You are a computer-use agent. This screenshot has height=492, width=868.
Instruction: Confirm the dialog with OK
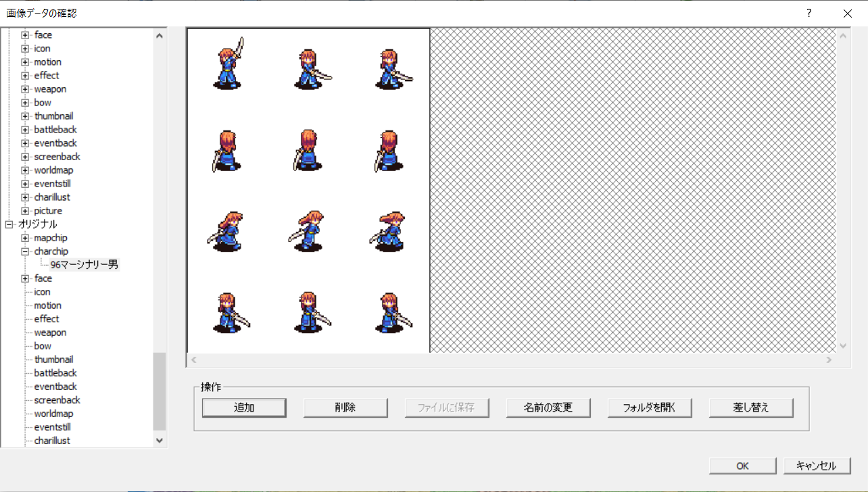coord(742,465)
